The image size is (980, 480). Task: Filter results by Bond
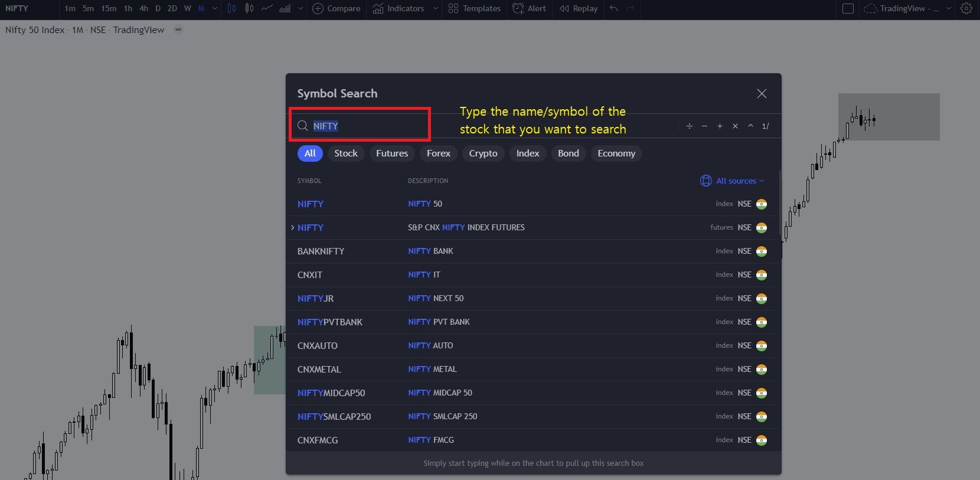pos(569,154)
